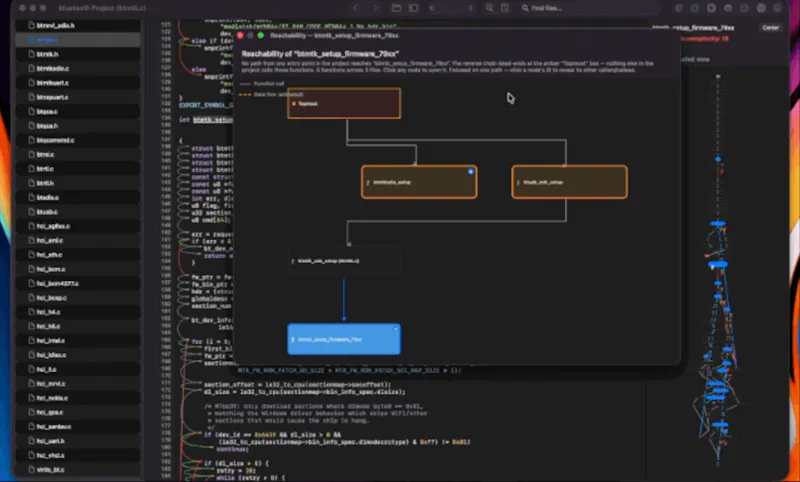
Task: Open the btmtksdio_setup node in the graph
Action: click(x=419, y=182)
